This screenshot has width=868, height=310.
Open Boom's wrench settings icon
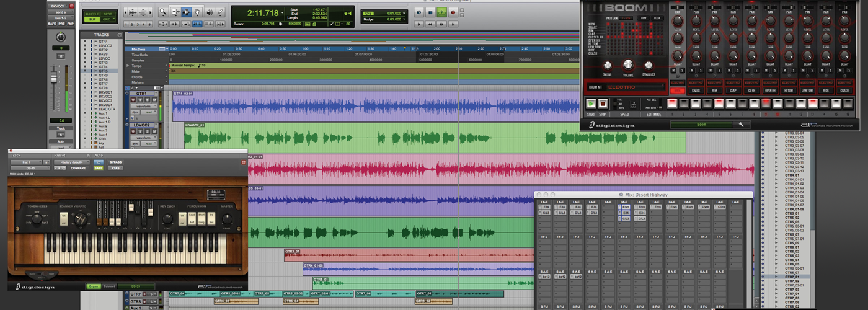(x=740, y=124)
